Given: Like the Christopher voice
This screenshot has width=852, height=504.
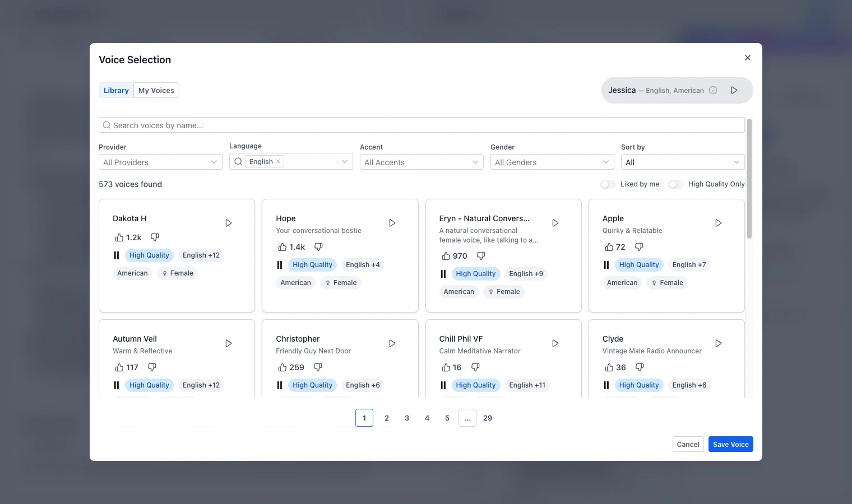Looking at the screenshot, I should [x=283, y=367].
